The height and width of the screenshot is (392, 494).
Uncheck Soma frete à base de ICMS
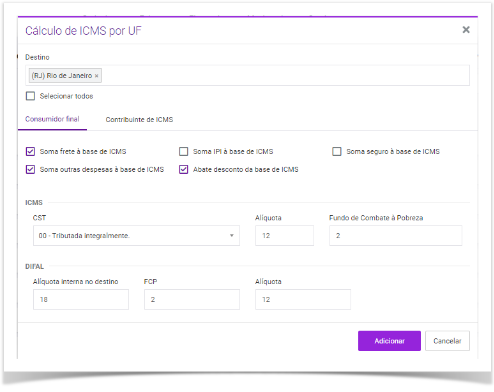30,151
